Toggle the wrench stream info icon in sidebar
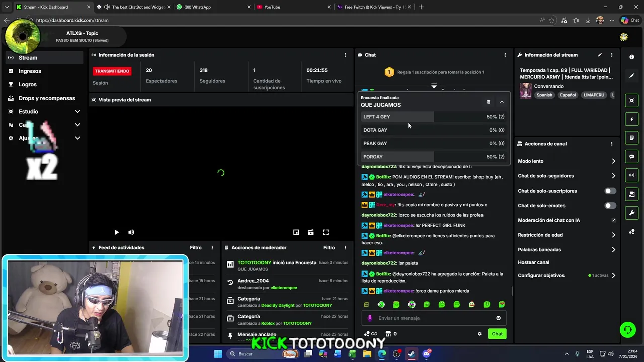The height and width of the screenshot is (362, 644). pos(632,213)
